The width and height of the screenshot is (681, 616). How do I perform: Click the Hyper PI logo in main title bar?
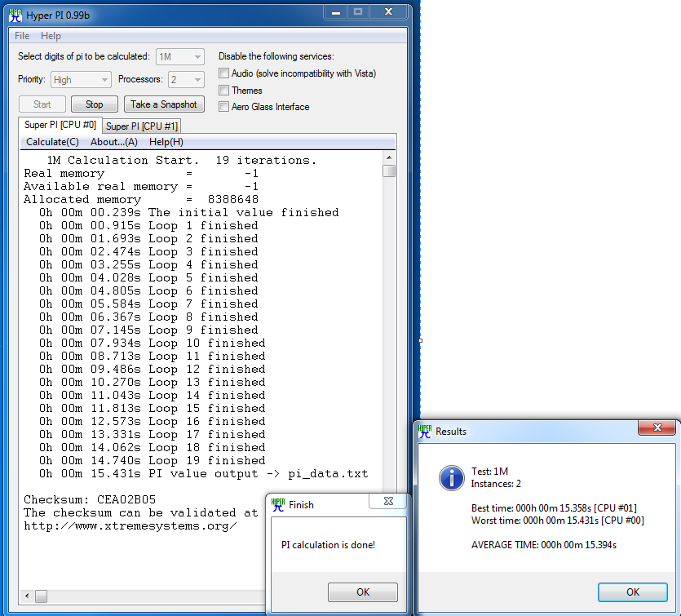(x=14, y=15)
